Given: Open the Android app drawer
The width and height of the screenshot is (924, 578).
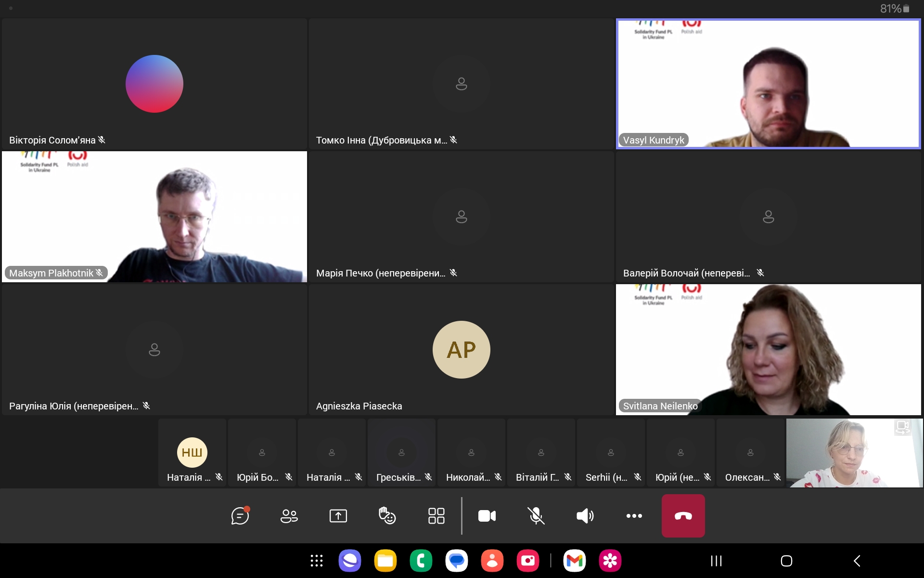Looking at the screenshot, I should click(316, 561).
